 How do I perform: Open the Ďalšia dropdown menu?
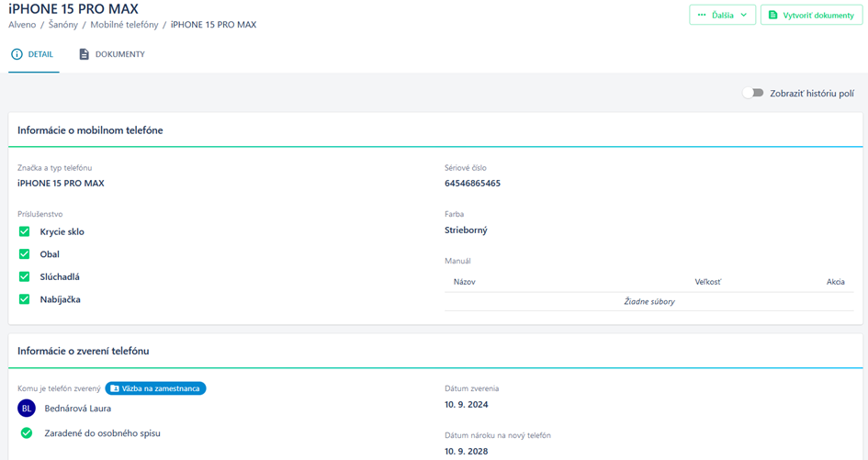tap(722, 15)
